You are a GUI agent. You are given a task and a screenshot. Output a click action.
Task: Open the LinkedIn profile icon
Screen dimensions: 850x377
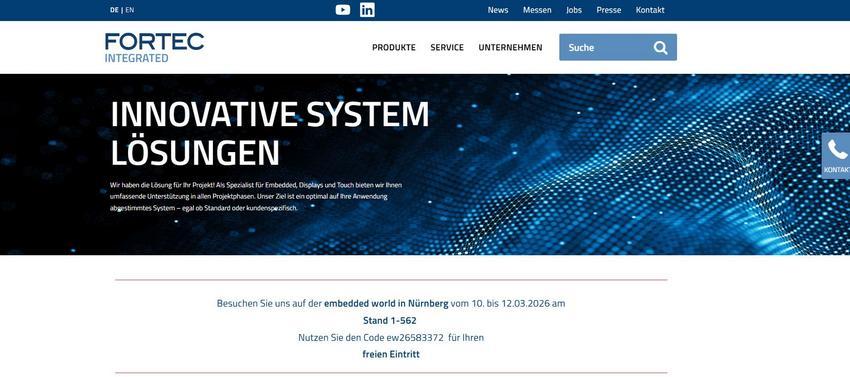pos(367,10)
